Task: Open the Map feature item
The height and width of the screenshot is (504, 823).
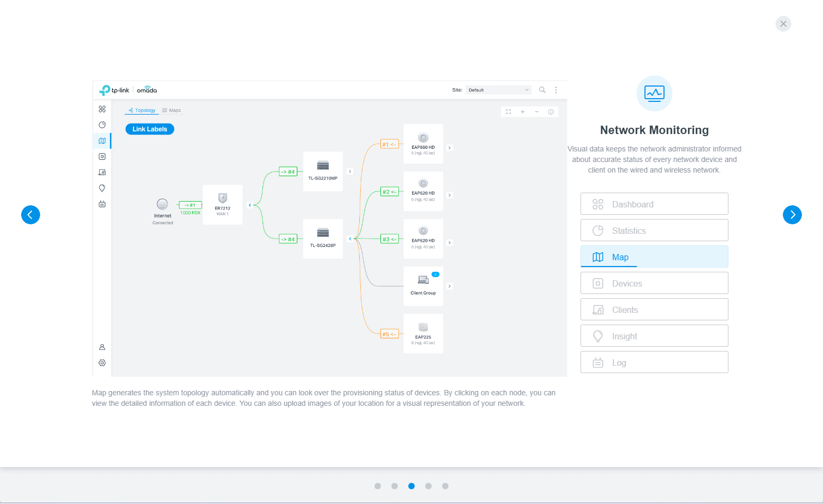Action: coord(654,257)
